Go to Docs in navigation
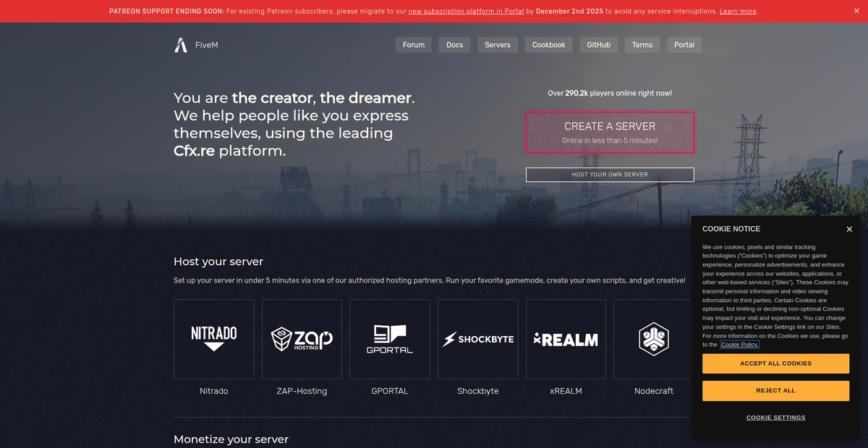The height and width of the screenshot is (448, 868). click(x=454, y=45)
